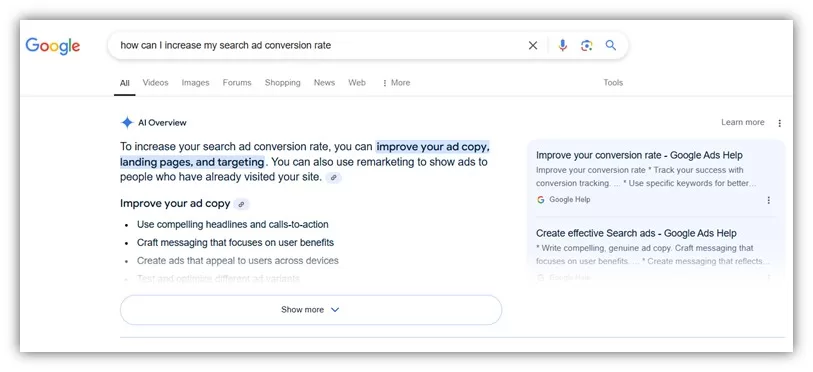The height and width of the screenshot is (372, 813).
Task: Go to the Shopping tab
Action: [x=283, y=82]
